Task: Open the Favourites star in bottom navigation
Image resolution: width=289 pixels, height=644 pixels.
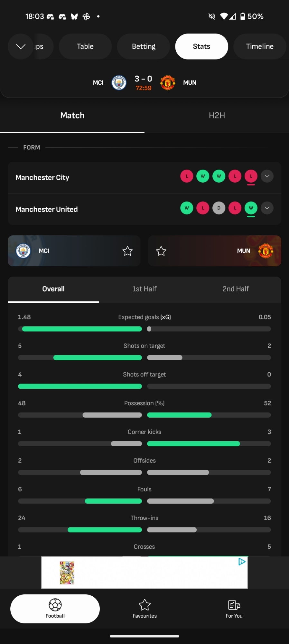Action: (144, 605)
